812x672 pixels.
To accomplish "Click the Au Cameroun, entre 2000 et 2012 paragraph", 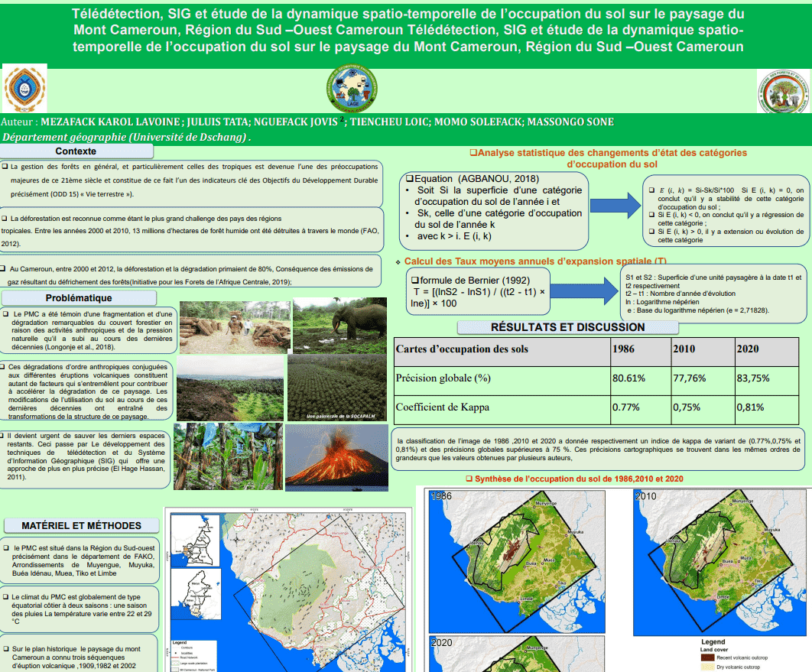I will pyautogui.click(x=190, y=271).
